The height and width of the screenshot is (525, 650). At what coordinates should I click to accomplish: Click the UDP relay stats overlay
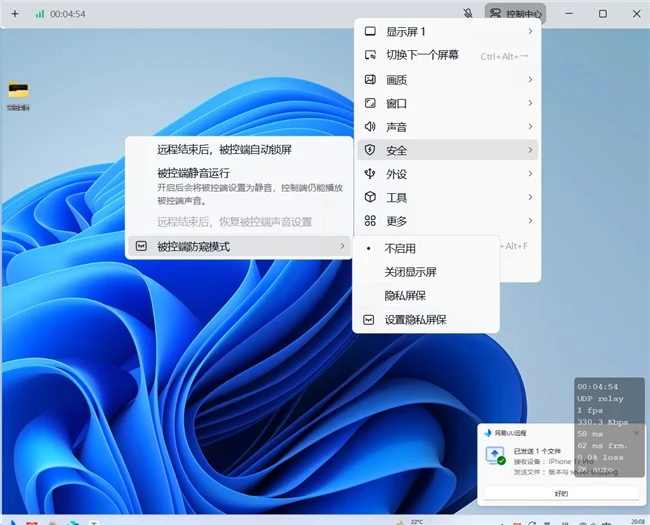[609, 427]
